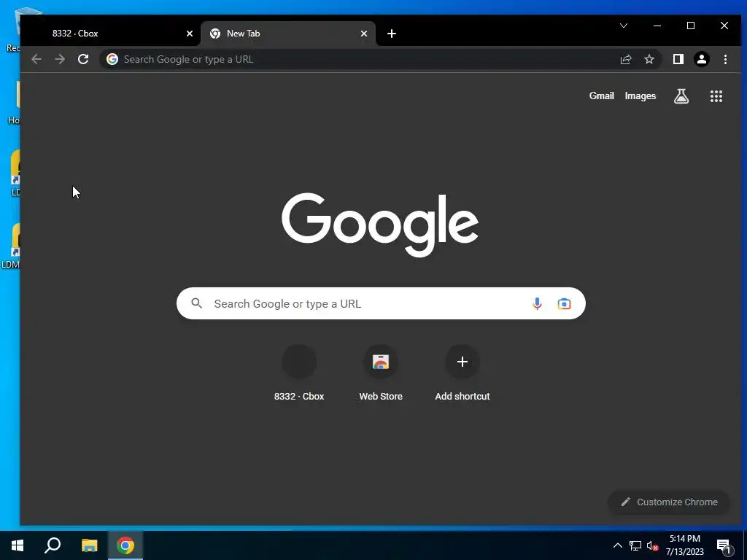The width and height of the screenshot is (747, 560).
Task: Click the network status tray icon
Action: click(x=635, y=545)
